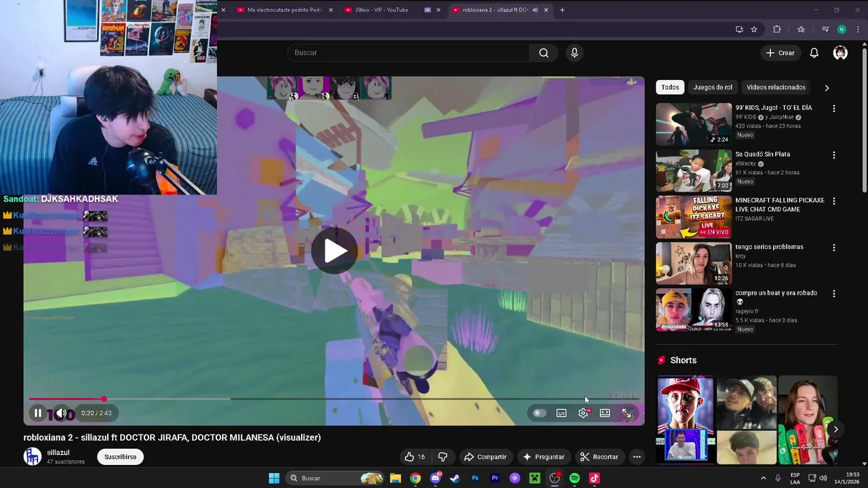Toggle the autoplay switch in the player

pos(539,413)
